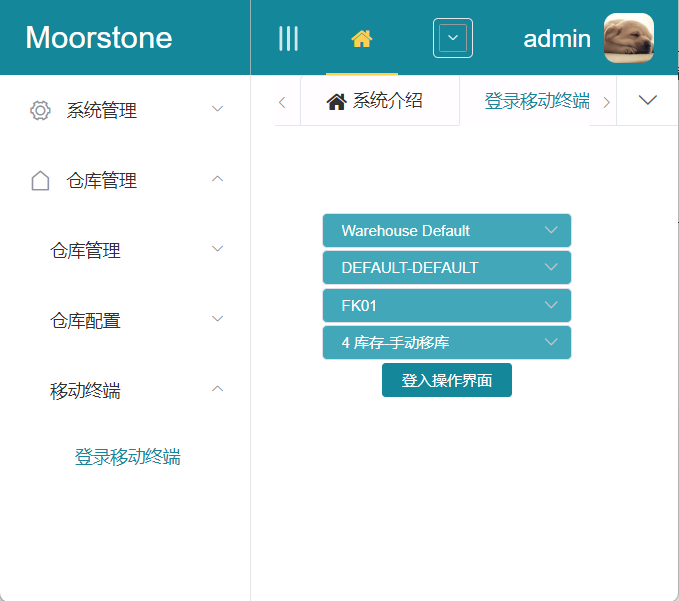The height and width of the screenshot is (601, 679).
Task: Expand the 仓库管理 submenu item
Action: click(x=126, y=250)
